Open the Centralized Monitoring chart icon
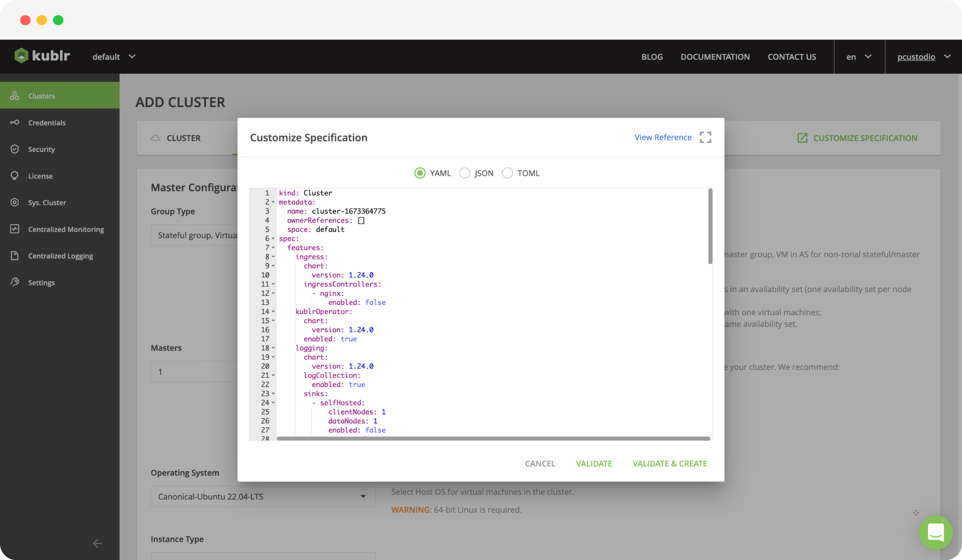 click(x=15, y=229)
